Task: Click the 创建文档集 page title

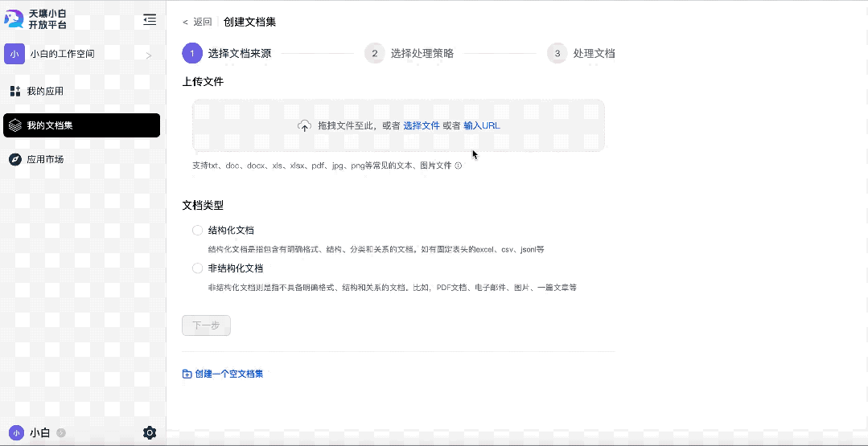Action: [x=250, y=23]
